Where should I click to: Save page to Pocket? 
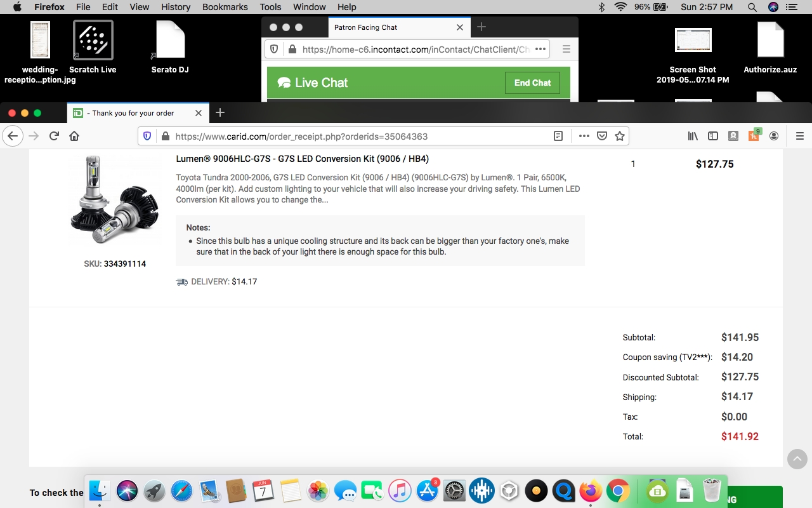[x=602, y=136]
